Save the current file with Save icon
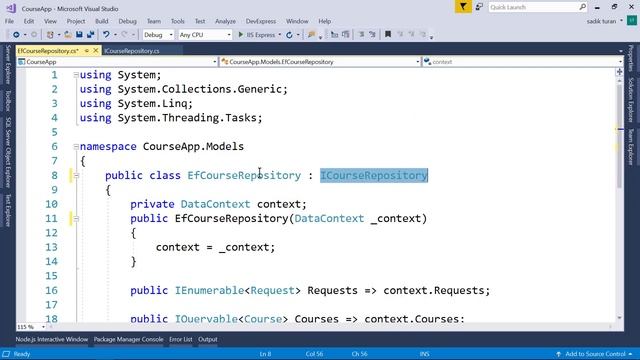Image resolution: width=640 pixels, height=360 pixels. [x=79, y=35]
